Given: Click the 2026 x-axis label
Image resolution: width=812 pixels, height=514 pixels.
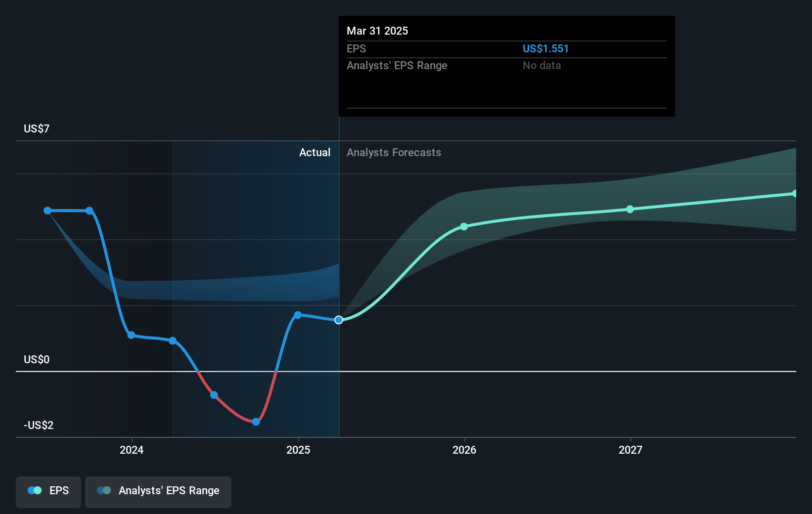Looking at the screenshot, I should tap(464, 450).
